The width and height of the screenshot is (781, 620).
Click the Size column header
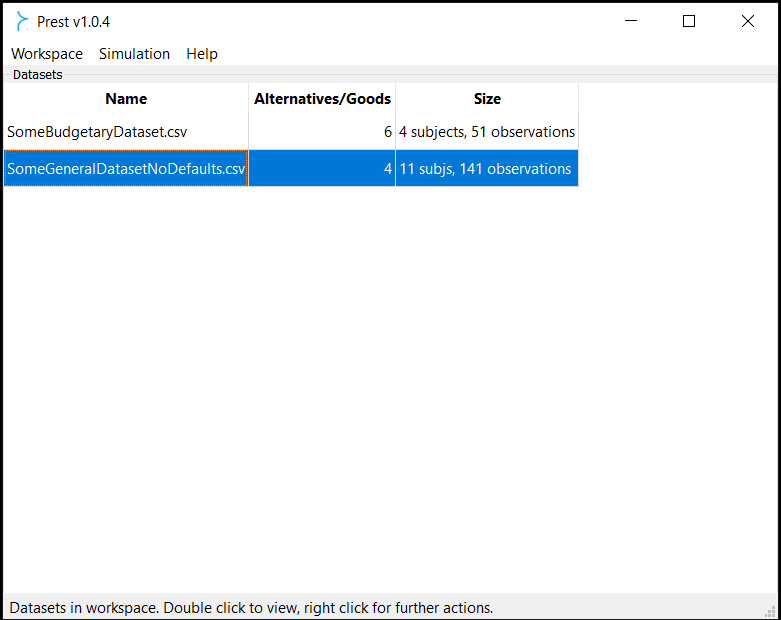click(487, 99)
